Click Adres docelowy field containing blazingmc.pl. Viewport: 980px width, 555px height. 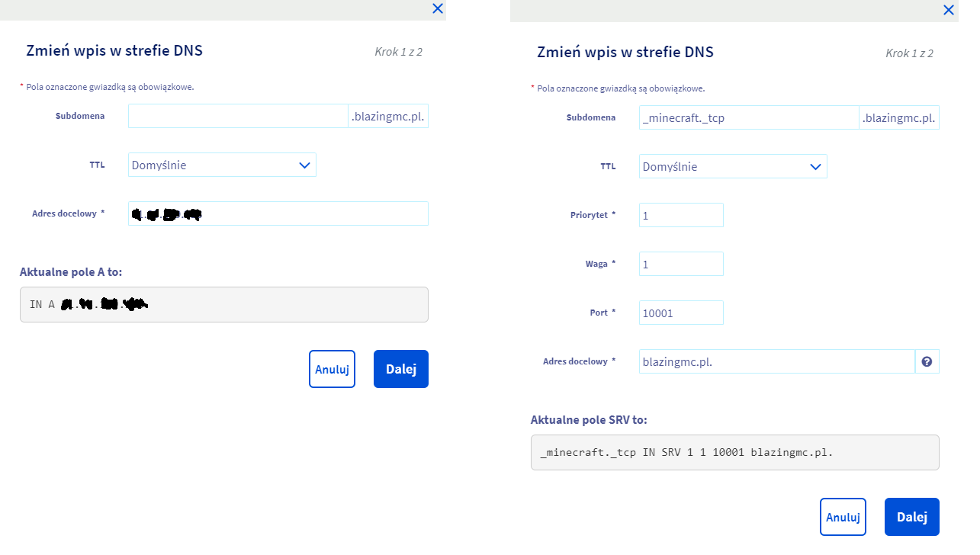pyautogui.click(x=776, y=362)
